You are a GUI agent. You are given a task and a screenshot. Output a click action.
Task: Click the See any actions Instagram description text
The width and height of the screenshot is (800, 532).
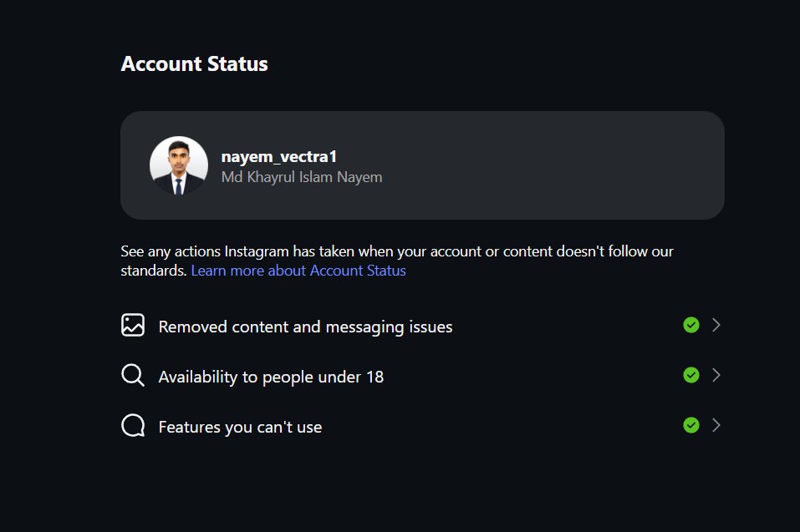(397, 261)
